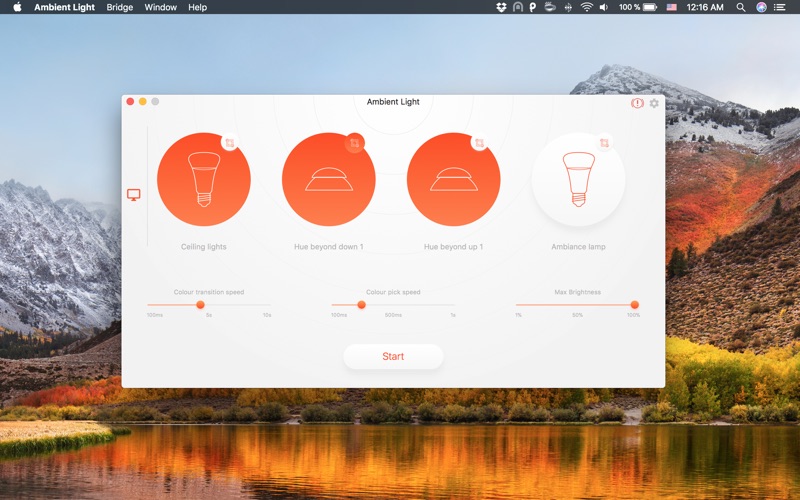This screenshot has width=800, height=500.
Task: Enable the Ambiance lamp light
Action: 578,180
